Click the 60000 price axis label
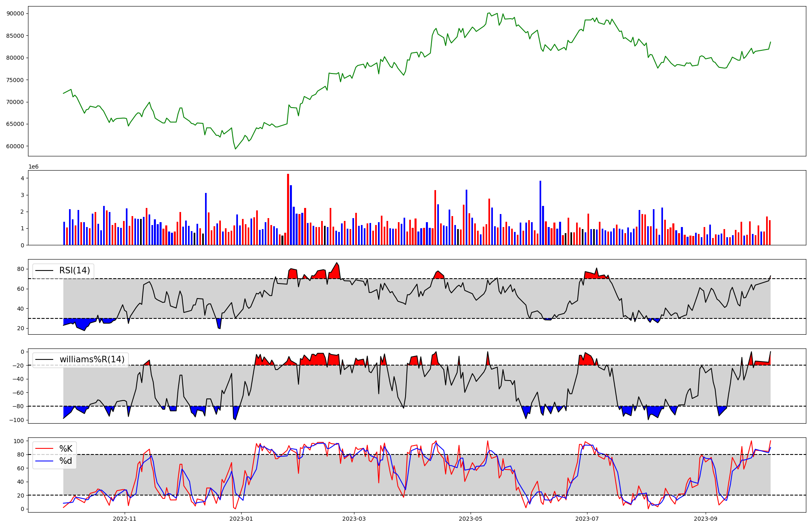Viewport: 812px width, 528px height. (x=15, y=146)
